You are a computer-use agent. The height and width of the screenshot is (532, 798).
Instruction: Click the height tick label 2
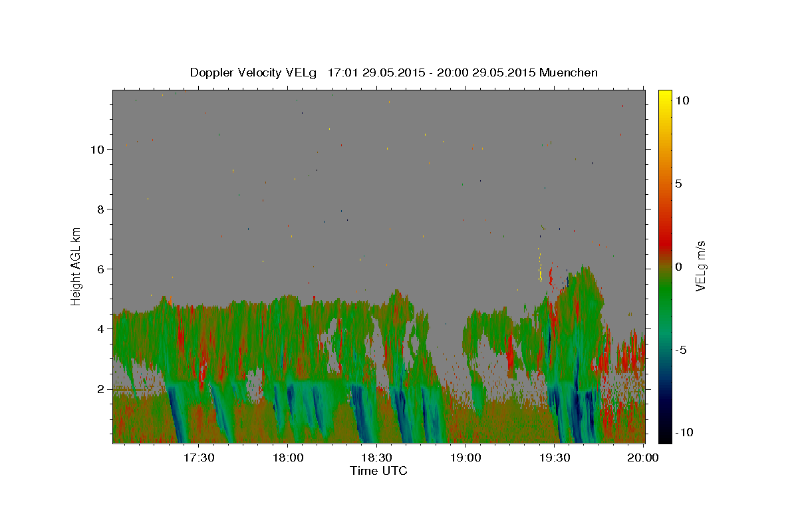pos(101,388)
